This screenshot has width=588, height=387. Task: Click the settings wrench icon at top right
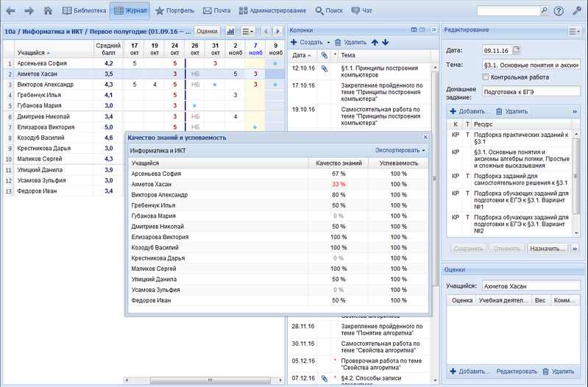point(577,11)
